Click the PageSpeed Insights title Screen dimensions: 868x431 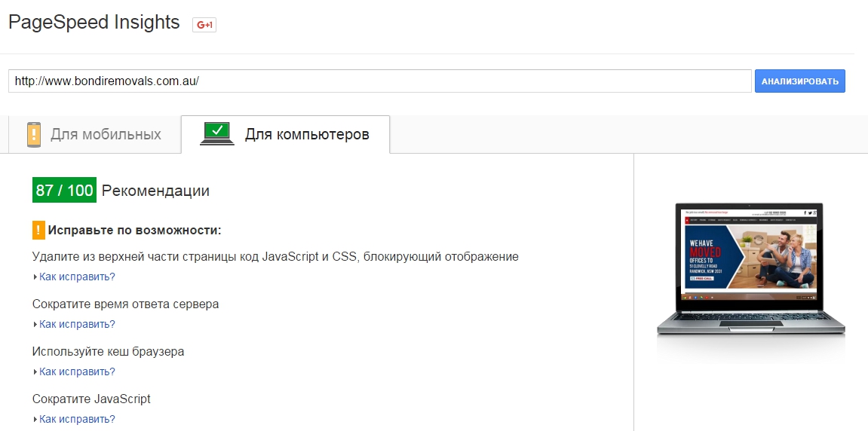coord(94,22)
